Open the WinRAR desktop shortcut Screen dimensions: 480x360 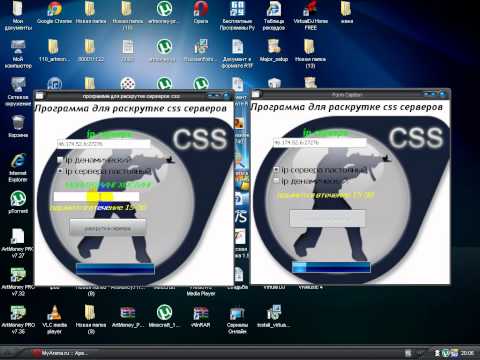[201, 317]
